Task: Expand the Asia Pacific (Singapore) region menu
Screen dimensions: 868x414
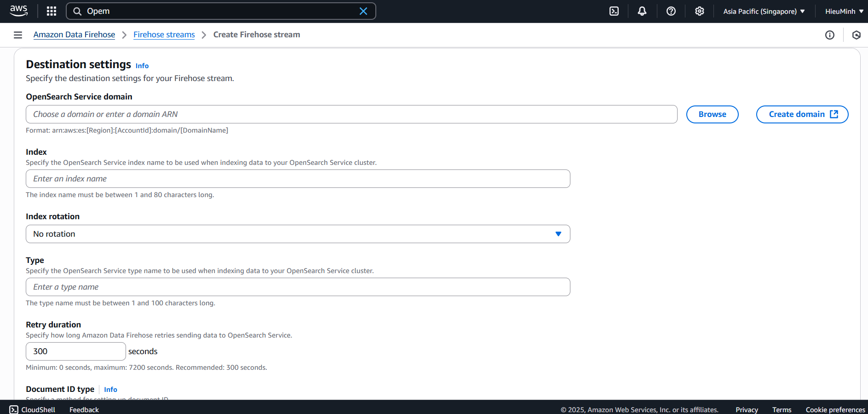Action: [764, 11]
